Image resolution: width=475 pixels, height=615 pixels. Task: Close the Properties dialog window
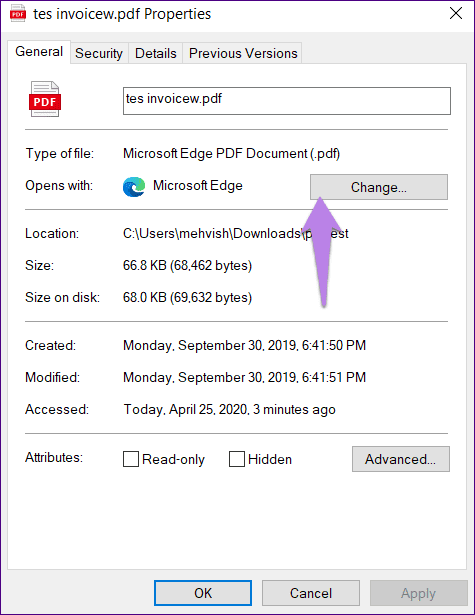click(456, 13)
